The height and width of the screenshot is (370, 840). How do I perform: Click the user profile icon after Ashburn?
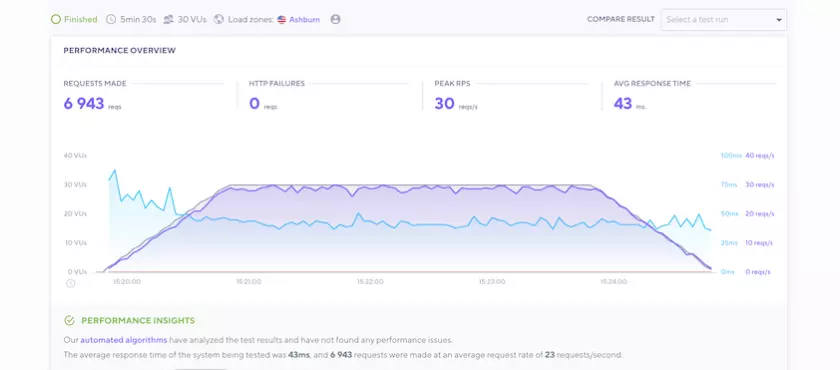pos(335,19)
